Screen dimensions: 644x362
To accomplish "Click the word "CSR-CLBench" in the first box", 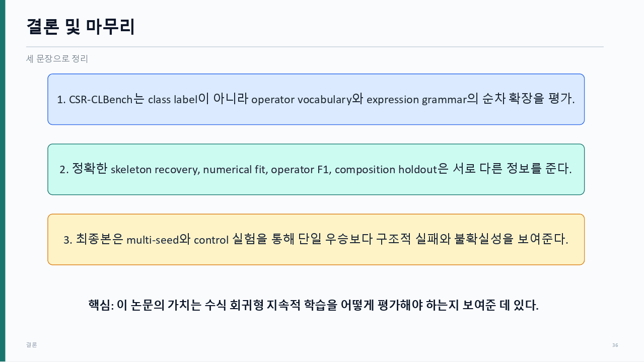I will 101,100.
